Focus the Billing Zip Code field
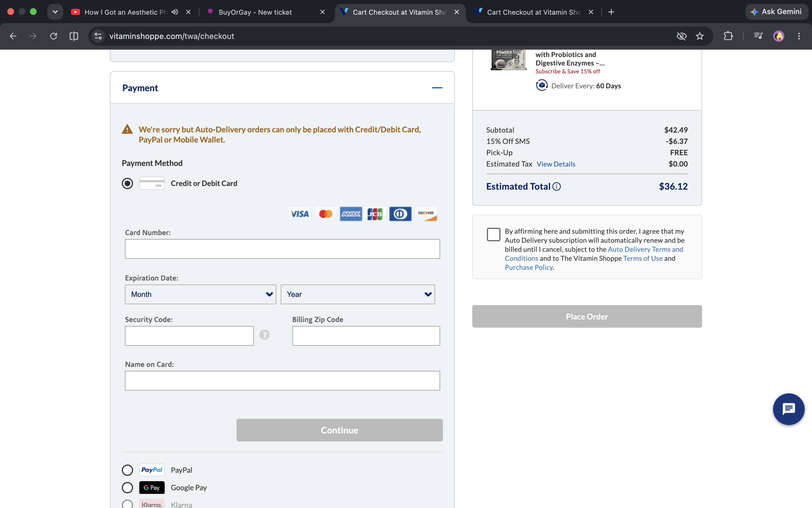The width and height of the screenshot is (812, 508). [366, 336]
